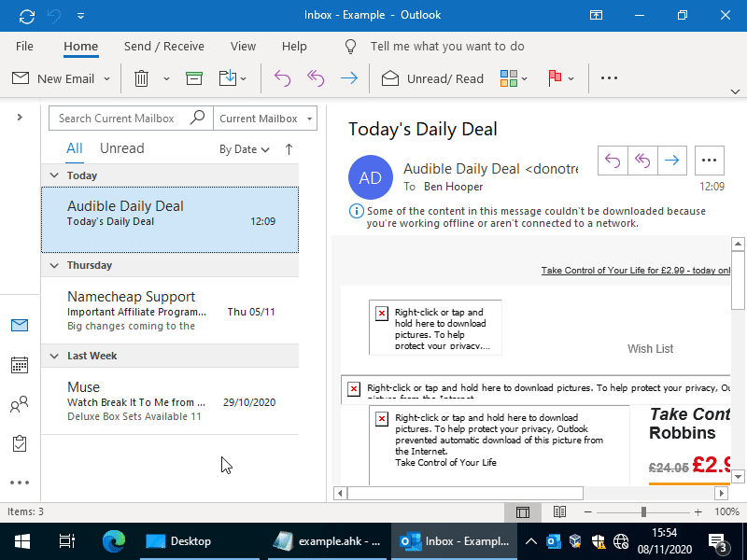This screenshot has width=747, height=560.
Task: Click the download info message bar
Action: pos(528,217)
